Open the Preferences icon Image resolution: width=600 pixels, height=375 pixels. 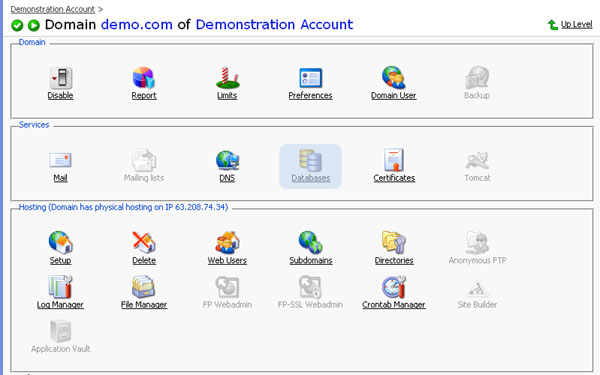click(x=310, y=78)
